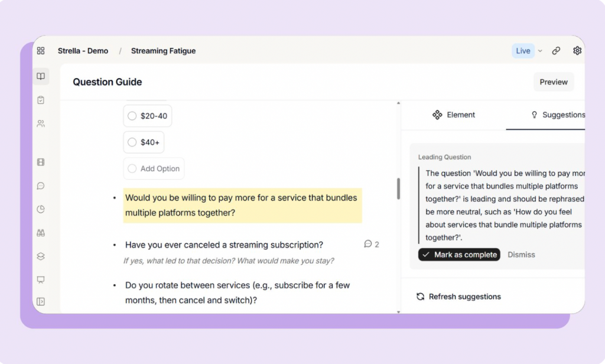Open the apps grid icon

[41, 51]
